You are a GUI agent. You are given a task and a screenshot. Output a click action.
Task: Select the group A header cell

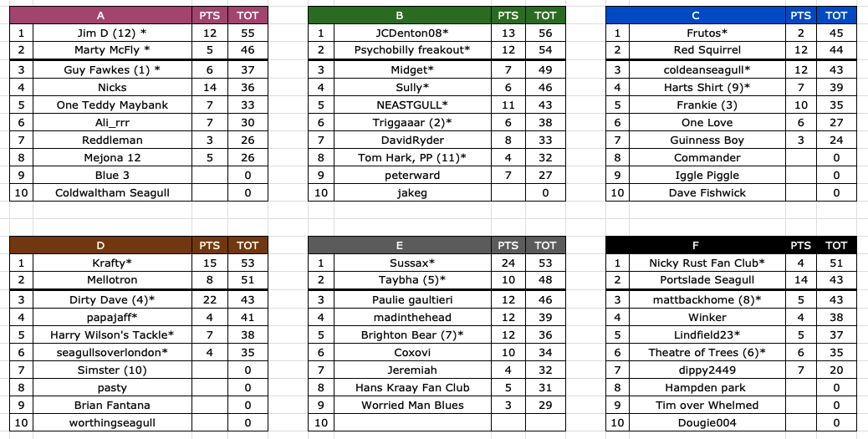click(x=100, y=15)
